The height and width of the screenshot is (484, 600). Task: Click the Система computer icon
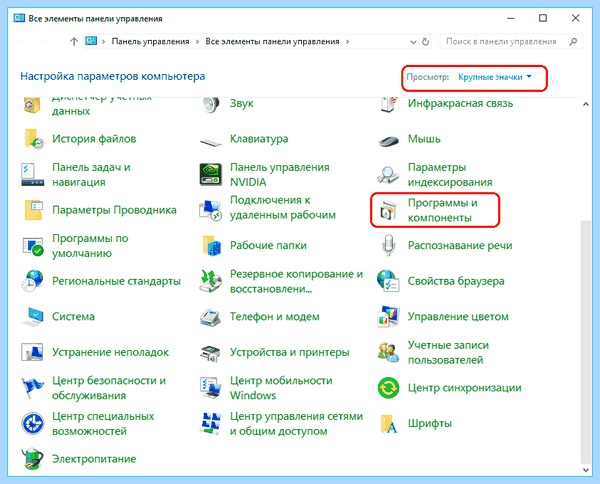(x=33, y=317)
